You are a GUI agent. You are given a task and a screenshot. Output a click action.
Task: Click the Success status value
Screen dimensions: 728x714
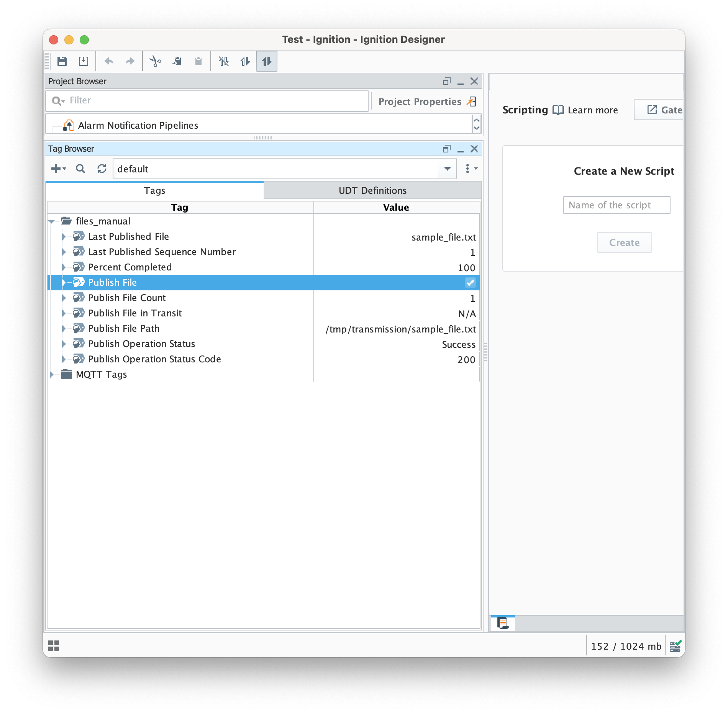point(459,345)
